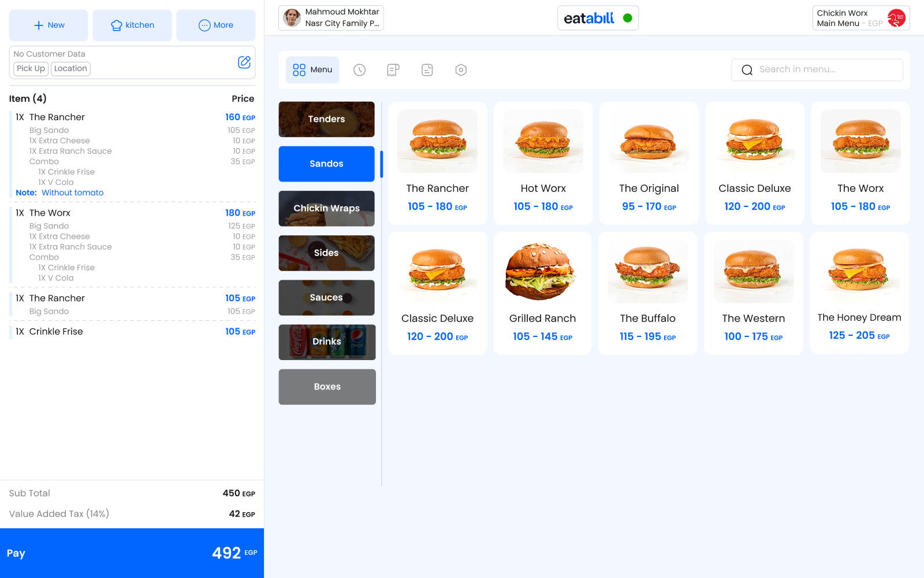924x578 pixels.
Task: Add The Western sando card
Action: (x=754, y=293)
